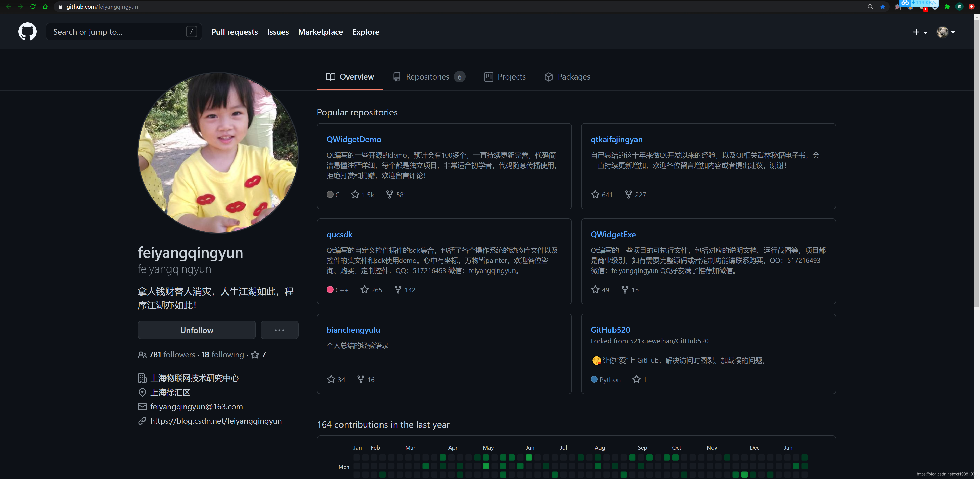Click the fork icon on bianchengyulu repository
Viewport: 980px width, 479px height.
[361, 379]
